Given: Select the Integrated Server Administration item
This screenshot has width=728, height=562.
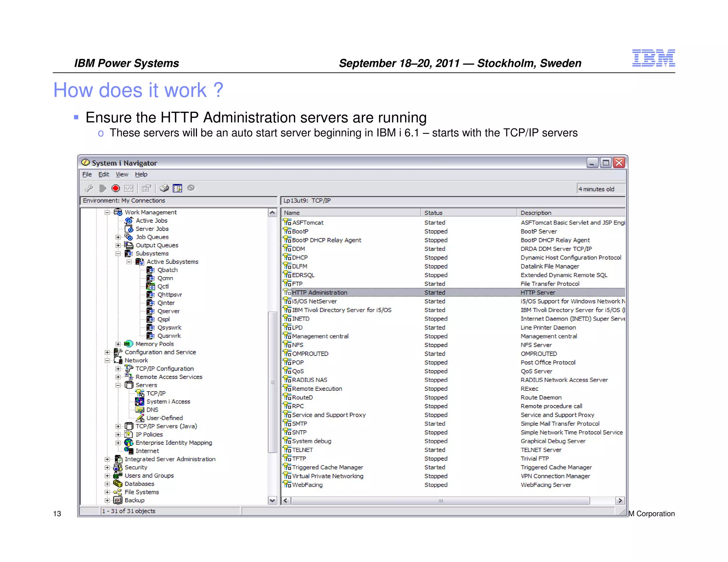Looking at the screenshot, I should click(x=170, y=459).
